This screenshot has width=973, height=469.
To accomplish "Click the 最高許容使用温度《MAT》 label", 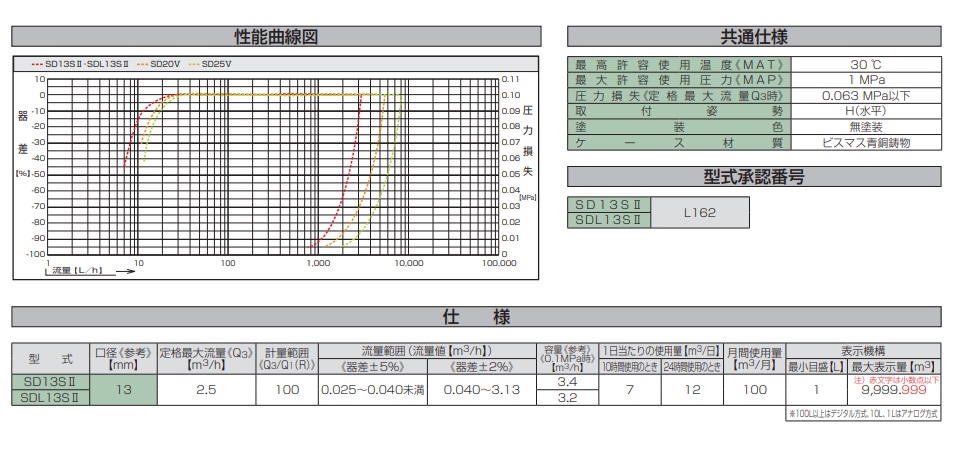I will pyautogui.click(x=679, y=65).
